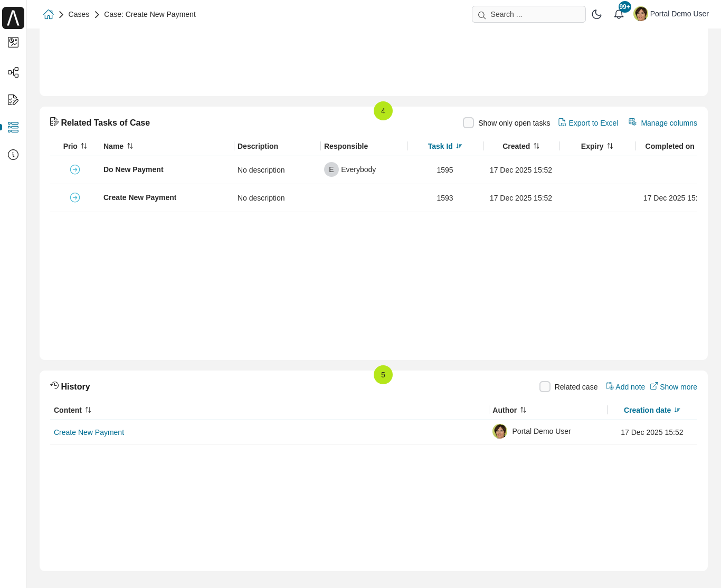Open Dashboard icon in sidebar
Image resolution: width=721 pixels, height=588 pixels.
[13, 42]
